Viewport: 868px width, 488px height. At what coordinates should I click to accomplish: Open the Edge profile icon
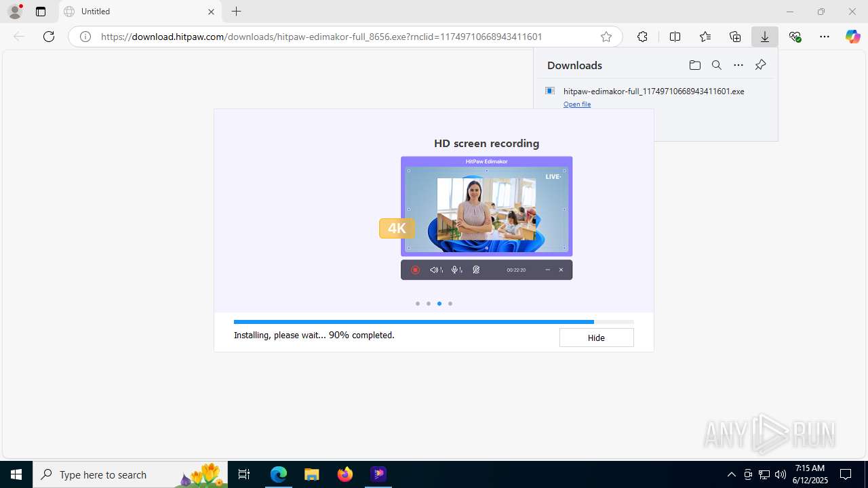(x=15, y=12)
